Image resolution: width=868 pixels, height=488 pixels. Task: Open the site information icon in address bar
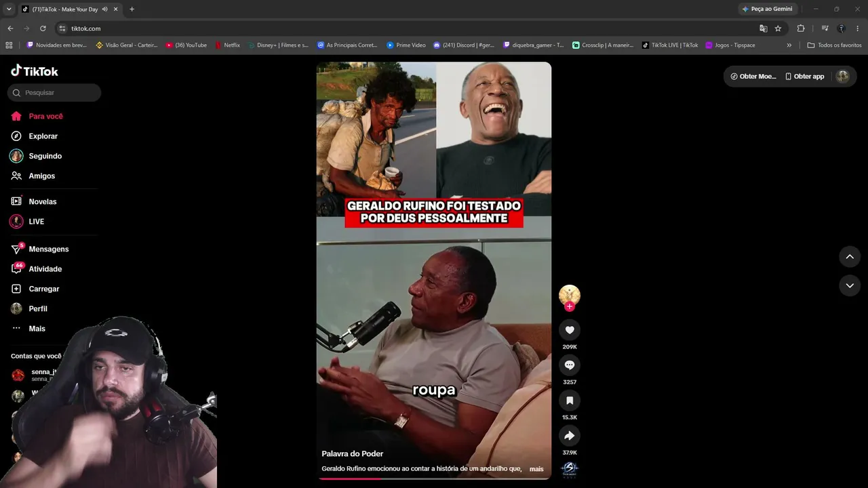[62, 28]
